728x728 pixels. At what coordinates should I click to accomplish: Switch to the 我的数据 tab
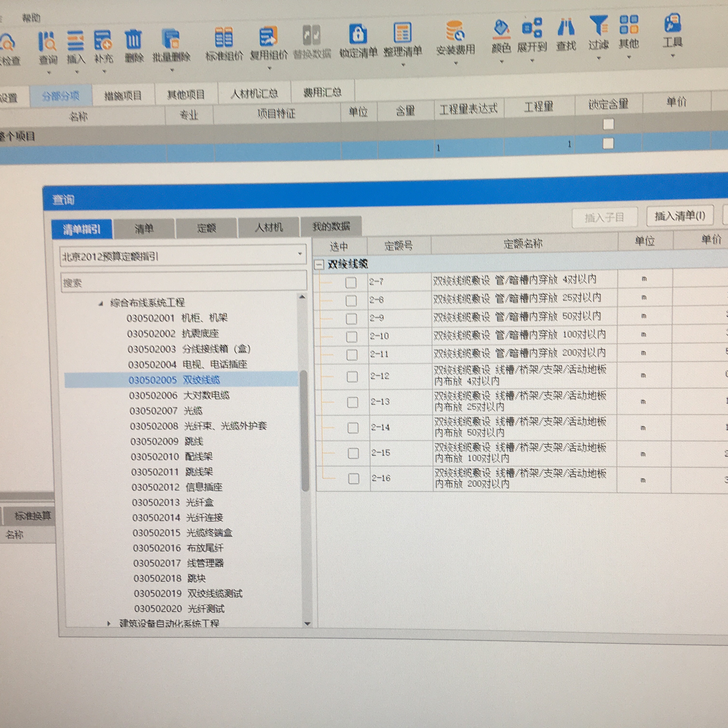(331, 226)
